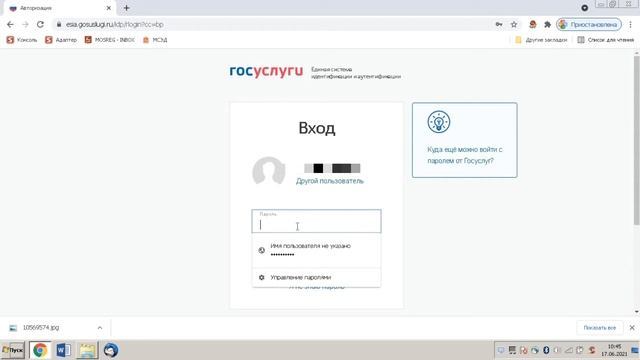Viewport: 640px width, 360px height.
Task: Open the МСЭД bookmark
Action: (x=155, y=40)
